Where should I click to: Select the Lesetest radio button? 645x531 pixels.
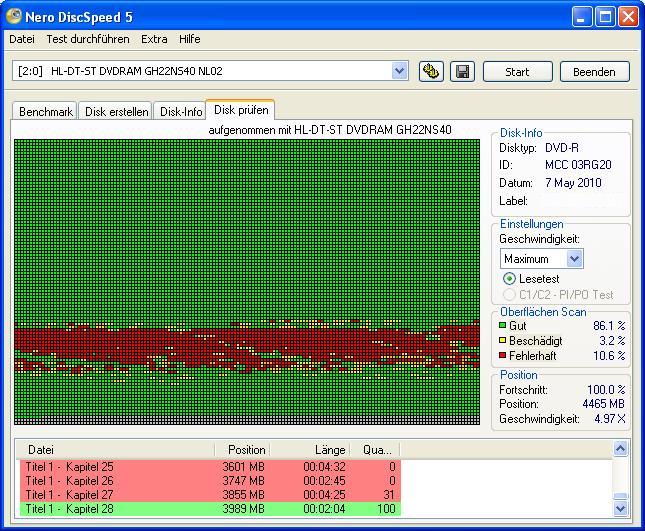510,279
